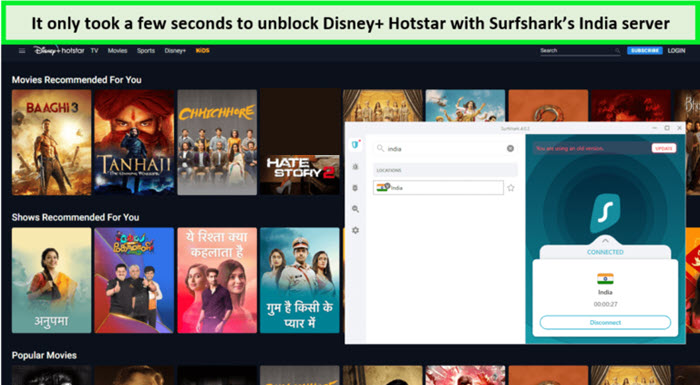Click the LOGIN link
This screenshot has height=385, width=700.
pyautogui.click(x=676, y=50)
